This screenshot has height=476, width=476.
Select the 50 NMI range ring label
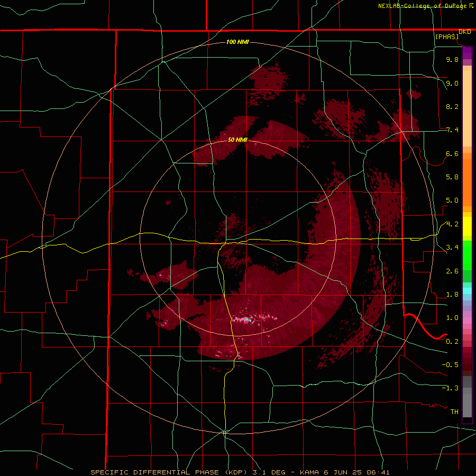click(x=237, y=140)
